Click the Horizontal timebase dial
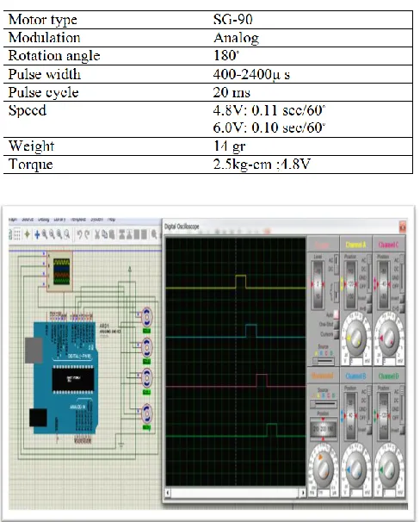Screen dimensions: 420x522 pos(323,469)
